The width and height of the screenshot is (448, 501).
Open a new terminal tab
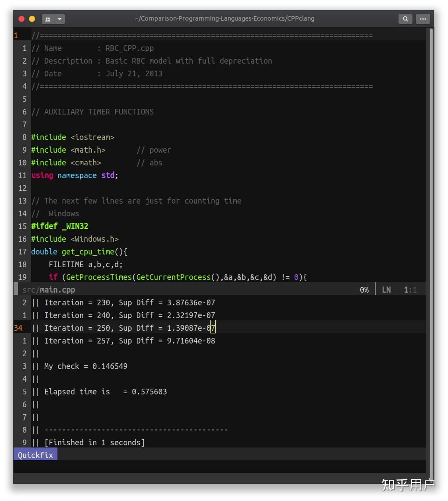click(x=47, y=18)
